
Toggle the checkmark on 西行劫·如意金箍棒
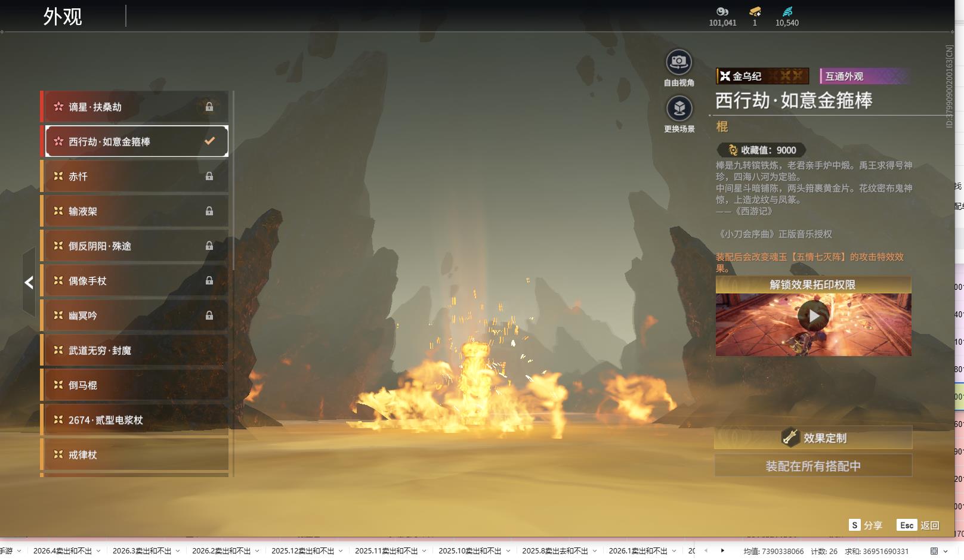coord(209,141)
